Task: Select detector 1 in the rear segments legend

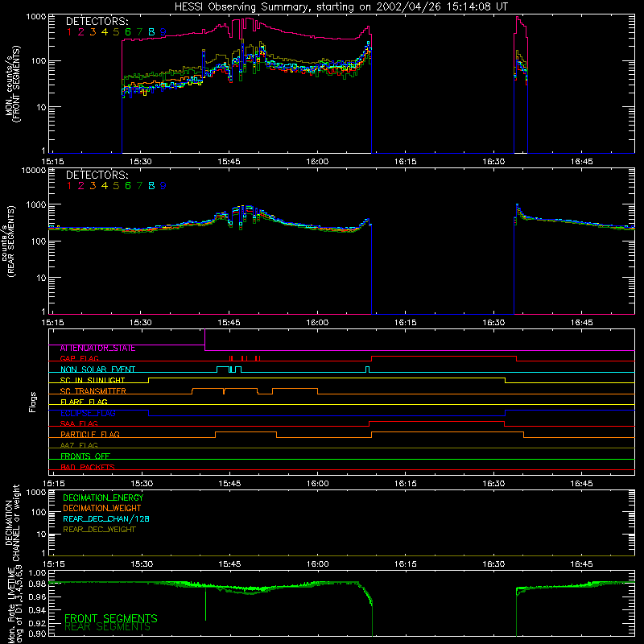Action: tap(69, 186)
